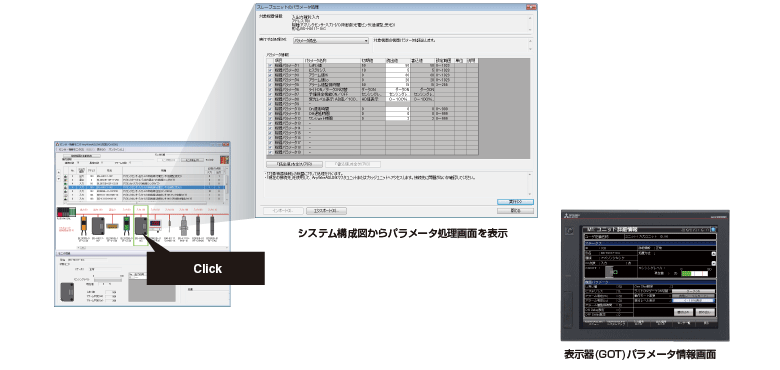Click the Execute button in the parameter dialog
This screenshot has width=780, height=370.
pos(515,202)
